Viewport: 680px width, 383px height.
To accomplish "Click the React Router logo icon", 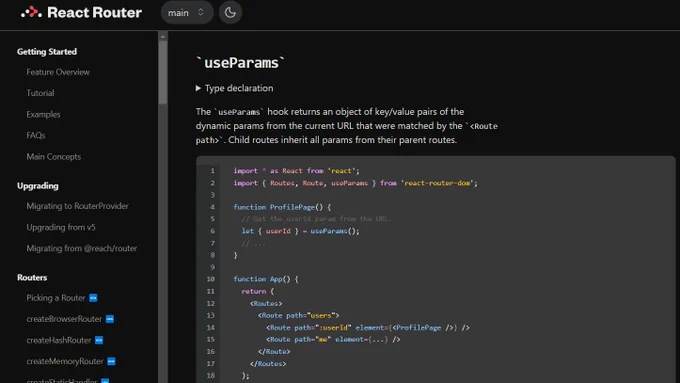I will click(x=31, y=12).
